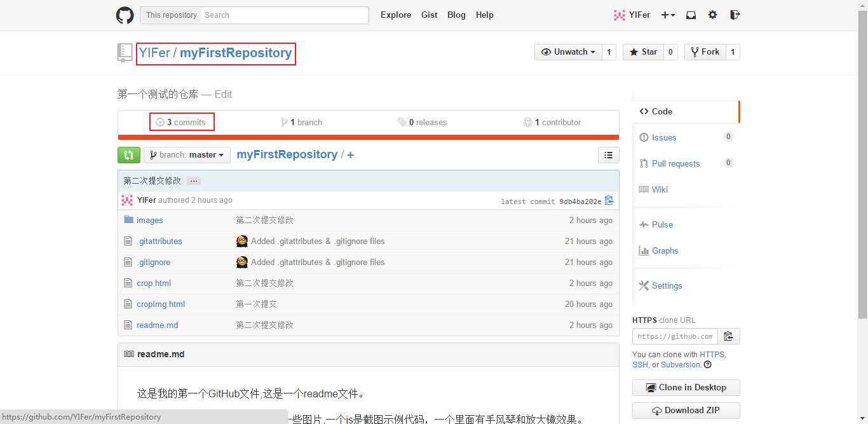Click the watcher count 1 badge
The image size is (868, 424).
[x=609, y=52]
